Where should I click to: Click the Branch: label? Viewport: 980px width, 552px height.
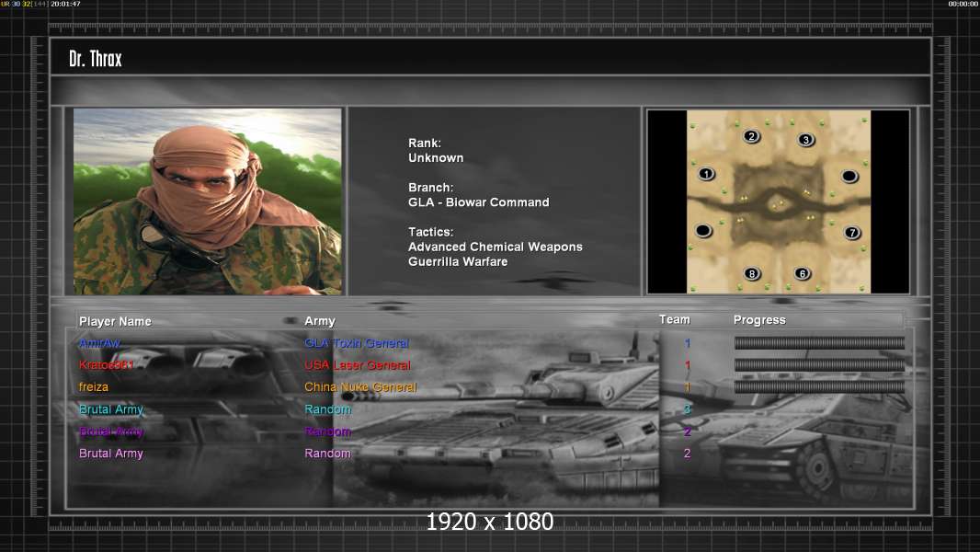(430, 188)
